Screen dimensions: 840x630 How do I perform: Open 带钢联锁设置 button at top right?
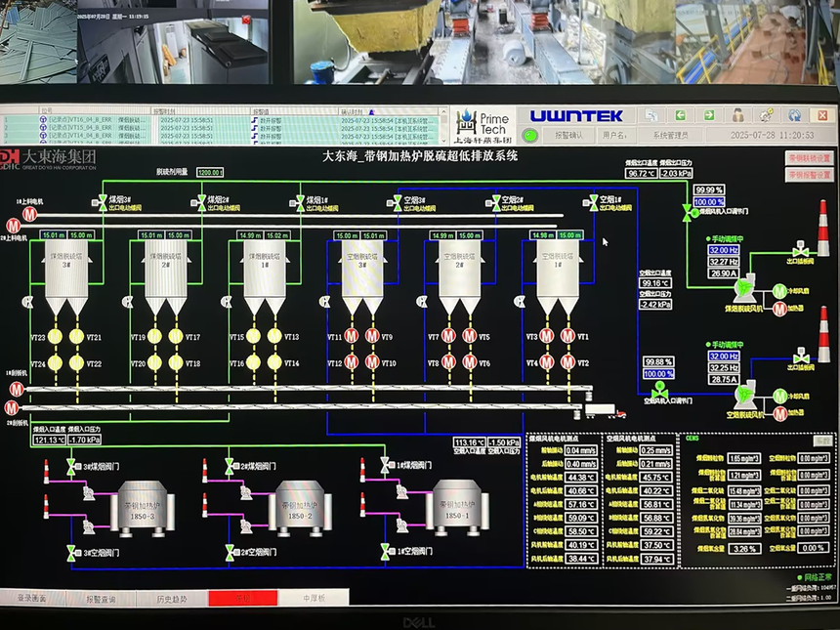click(810, 158)
